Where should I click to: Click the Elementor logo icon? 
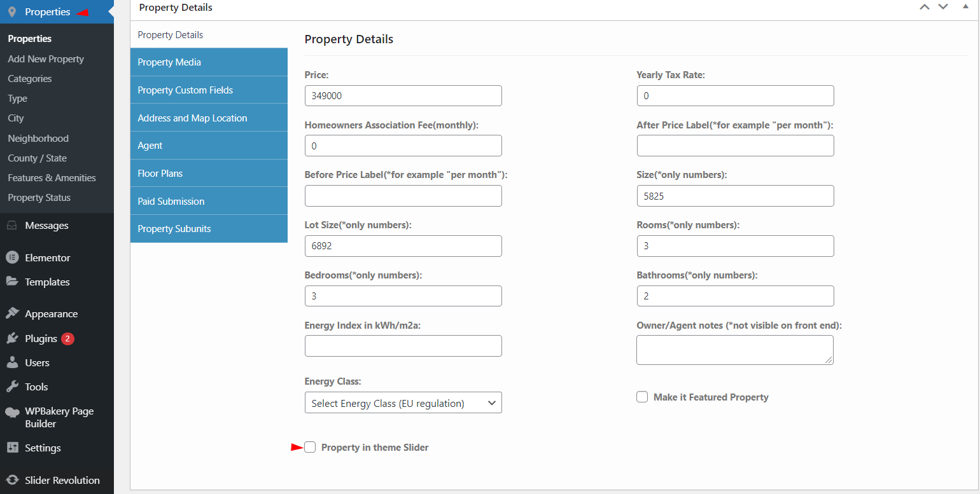click(12, 257)
